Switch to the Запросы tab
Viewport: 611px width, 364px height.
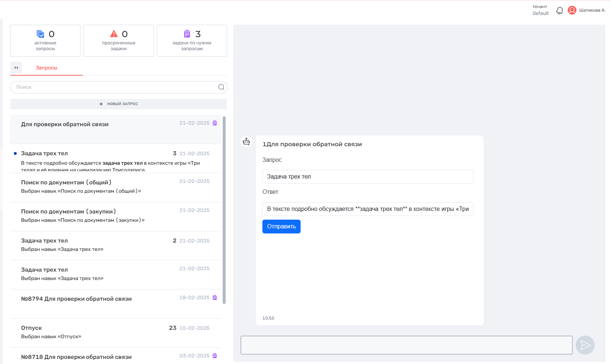(47, 68)
